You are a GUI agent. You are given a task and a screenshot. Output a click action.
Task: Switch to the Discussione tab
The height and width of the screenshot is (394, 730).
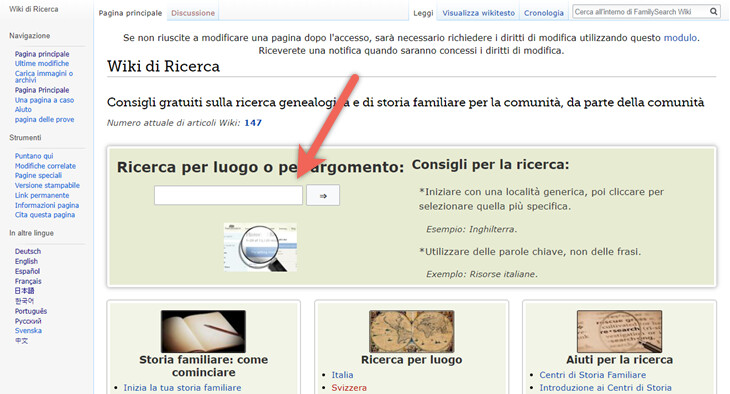(193, 13)
